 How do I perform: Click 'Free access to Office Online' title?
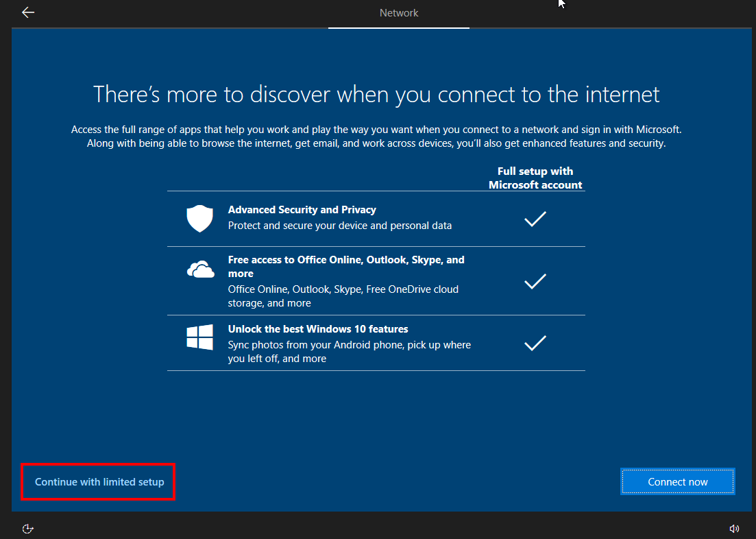coord(346,266)
